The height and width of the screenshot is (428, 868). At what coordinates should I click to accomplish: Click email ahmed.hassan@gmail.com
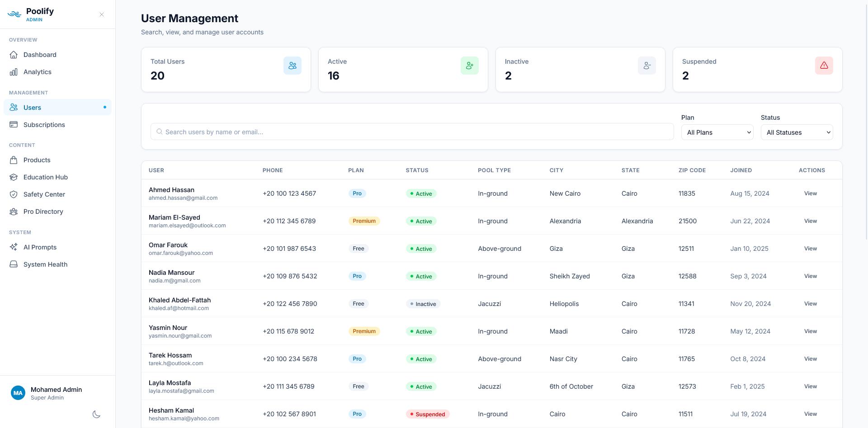click(183, 198)
